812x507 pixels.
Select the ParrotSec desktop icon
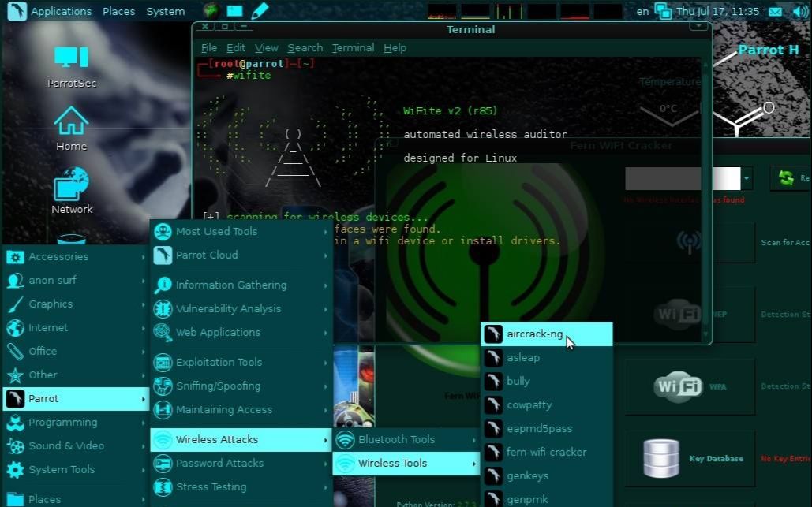point(72,67)
